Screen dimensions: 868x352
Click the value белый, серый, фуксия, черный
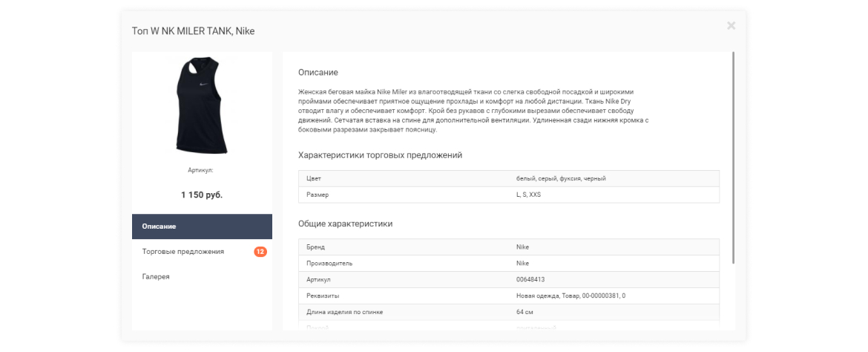click(561, 178)
